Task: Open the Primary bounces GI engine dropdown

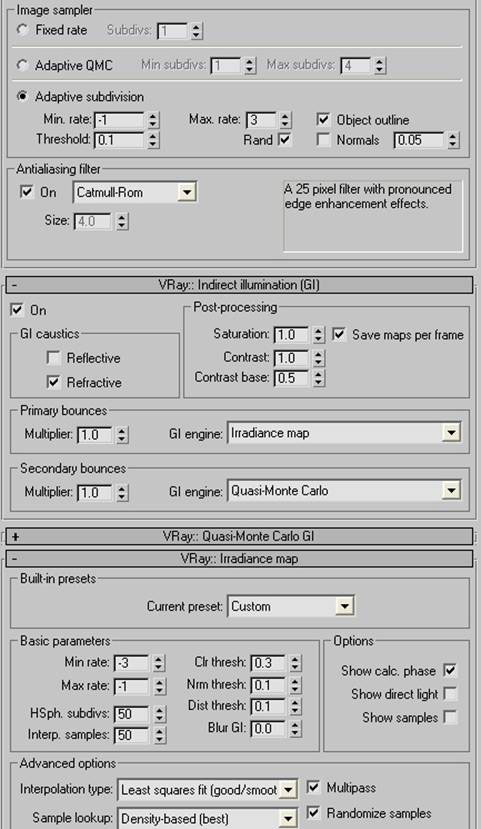Action: (344, 434)
